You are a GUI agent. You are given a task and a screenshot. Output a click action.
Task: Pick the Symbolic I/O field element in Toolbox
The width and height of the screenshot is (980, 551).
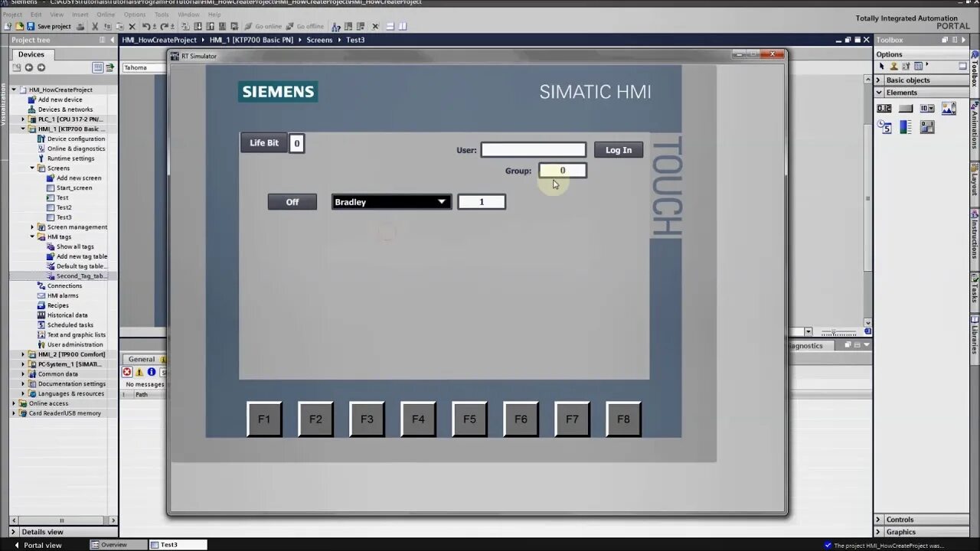tap(927, 109)
